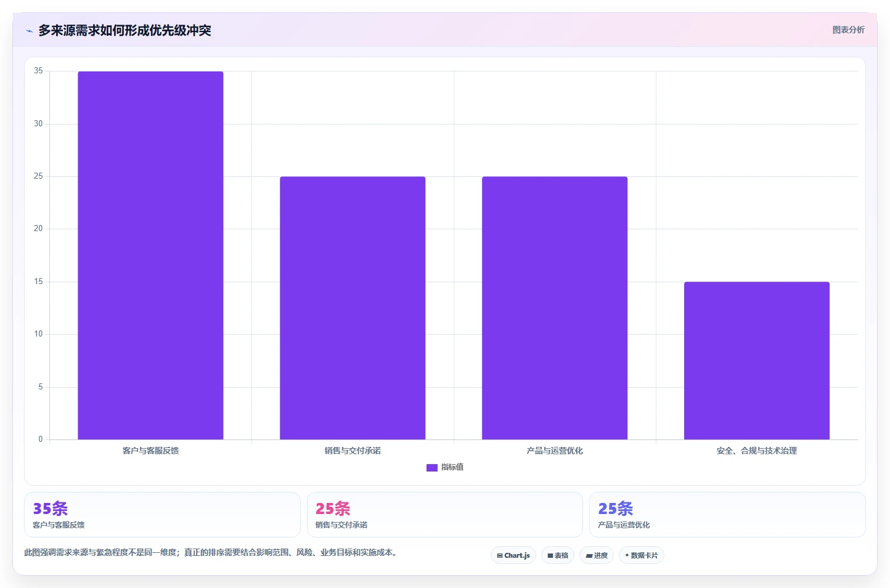The height and width of the screenshot is (588, 890).
Task: Open the 35条 客户与客服反馈 stat card
Action: click(x=162, y=515)
